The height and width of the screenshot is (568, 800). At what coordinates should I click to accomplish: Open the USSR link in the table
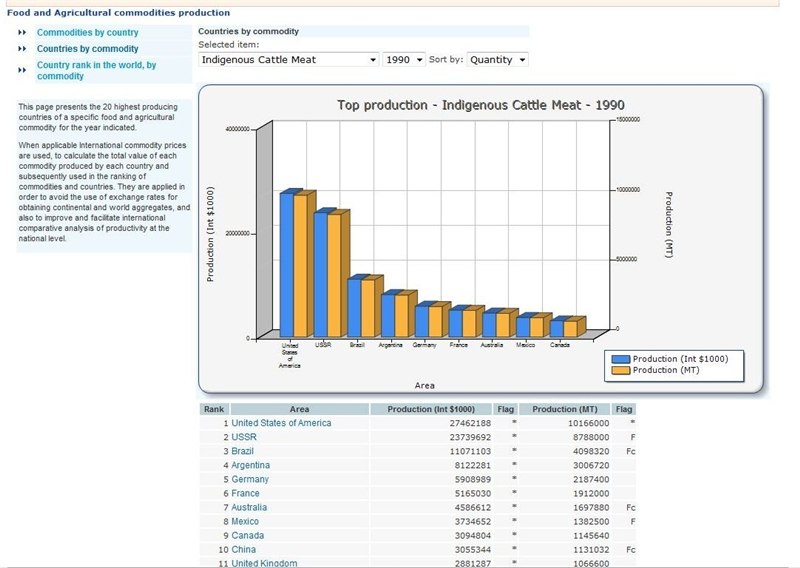pos(244,437)
